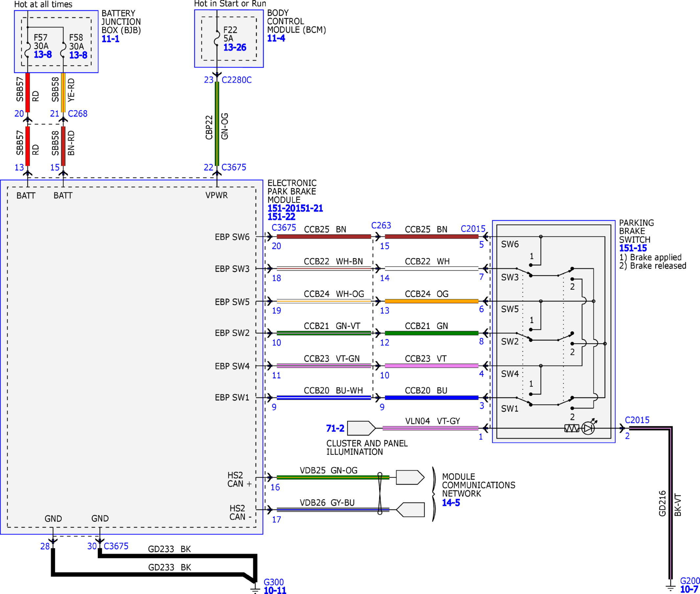Open the 151-15 Parking Brake Switch reference
This screenshot has height=594, width=700.
pyautogui.click(x=633, y=248)
